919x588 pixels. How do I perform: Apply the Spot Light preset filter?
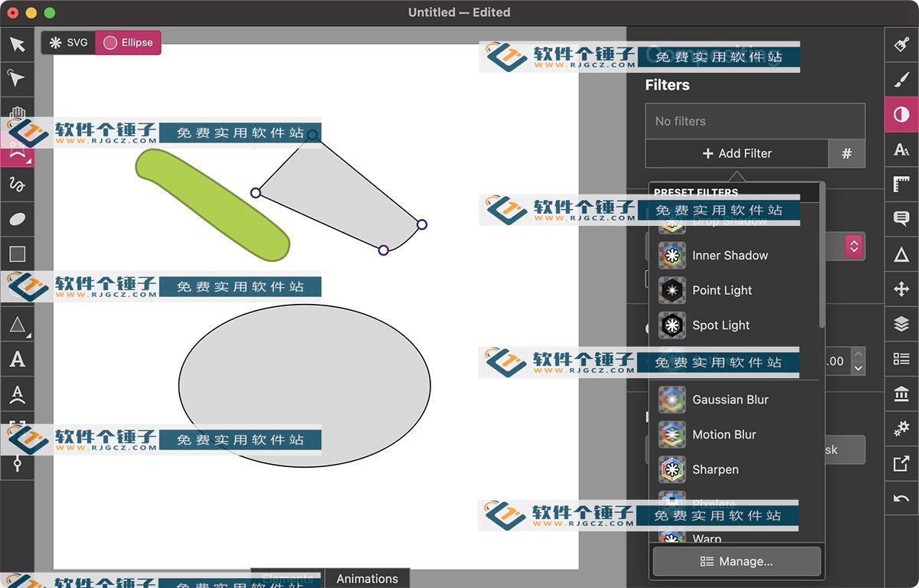pos(734,325)
